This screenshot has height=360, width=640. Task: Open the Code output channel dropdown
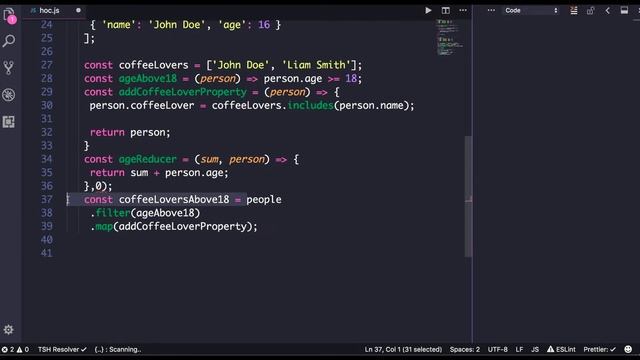(x=531, y=11)
